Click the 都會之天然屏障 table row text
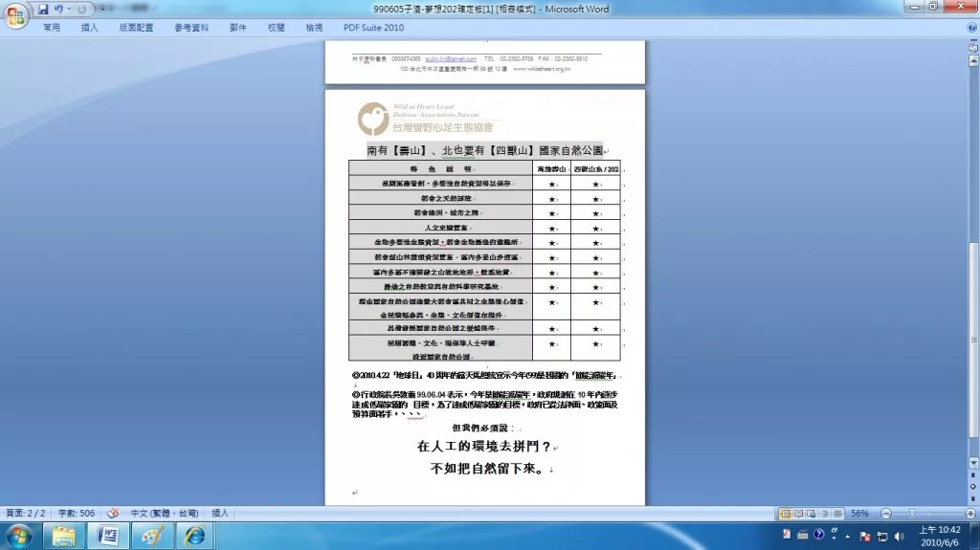This screenshot has width=980, height=550. point(446,198)
